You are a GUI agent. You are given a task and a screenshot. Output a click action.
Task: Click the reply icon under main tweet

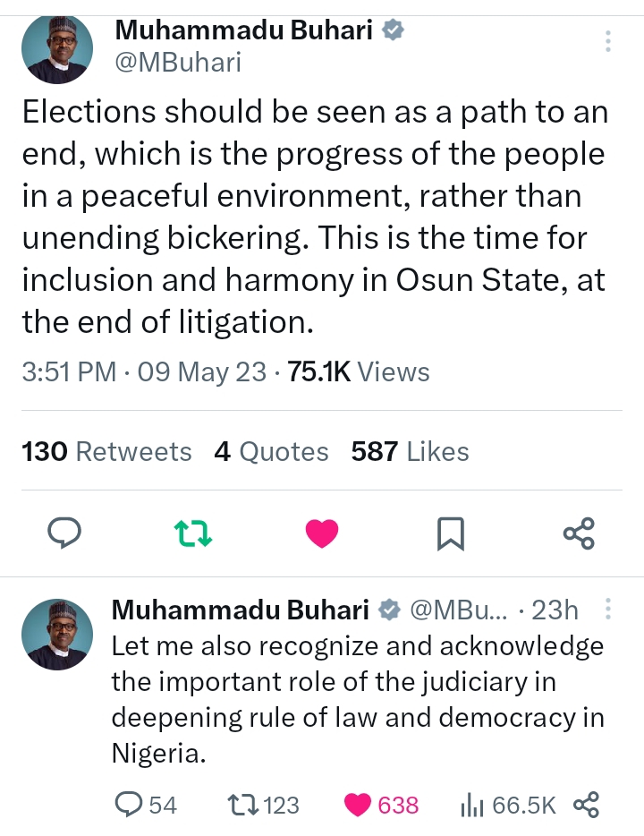tap(64, 533)
